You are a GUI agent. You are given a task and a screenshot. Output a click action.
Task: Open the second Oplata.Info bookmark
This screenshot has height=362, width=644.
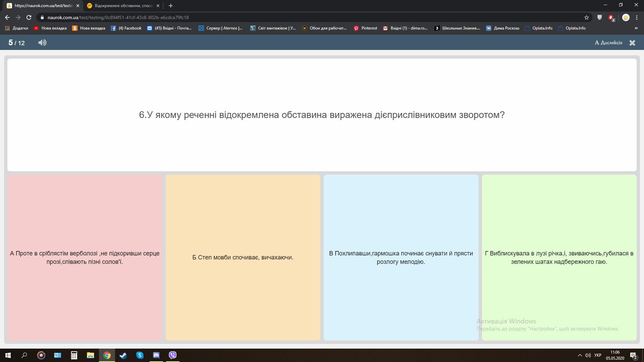[572, 28]
